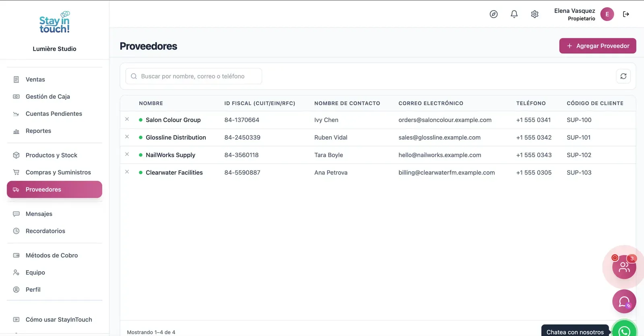Open Gestión de Caja section
The height and width of the screenshot is (336, 644).
tap(54, 97)
